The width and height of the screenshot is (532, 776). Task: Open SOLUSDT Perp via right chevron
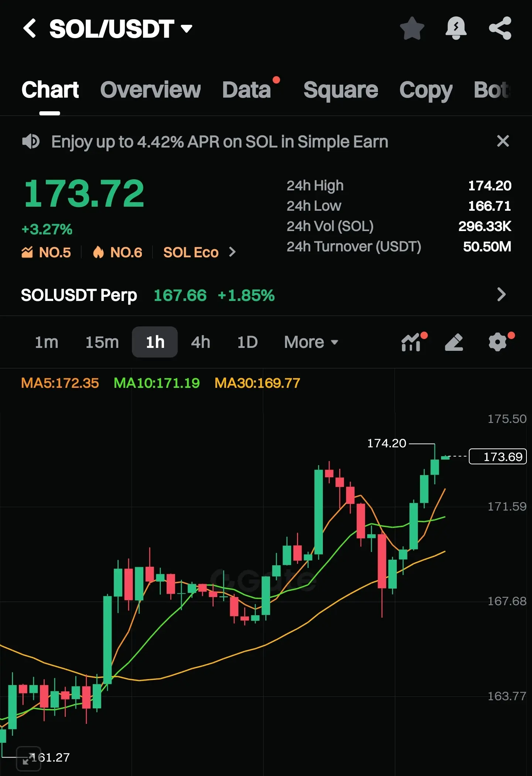tap(501, 295)
